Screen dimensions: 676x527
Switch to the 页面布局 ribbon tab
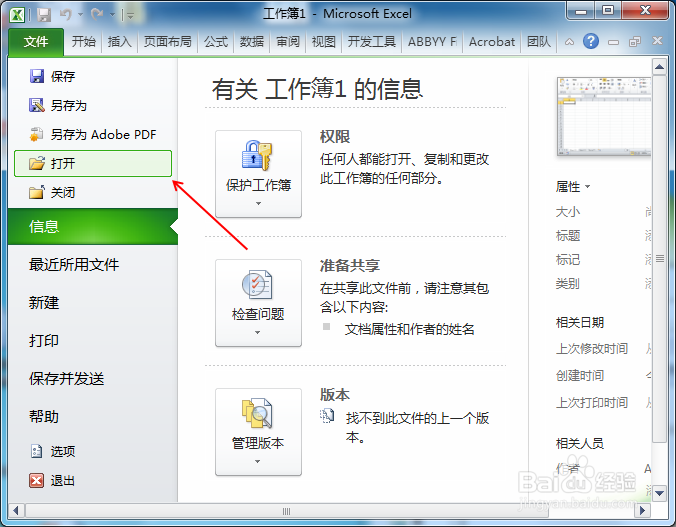[x=167, y=41]
